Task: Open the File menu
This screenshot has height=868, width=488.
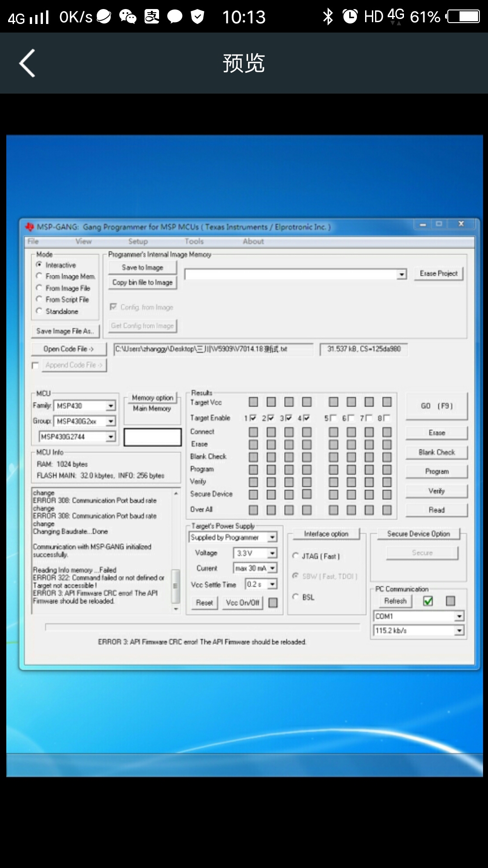Action: (33, 241)
